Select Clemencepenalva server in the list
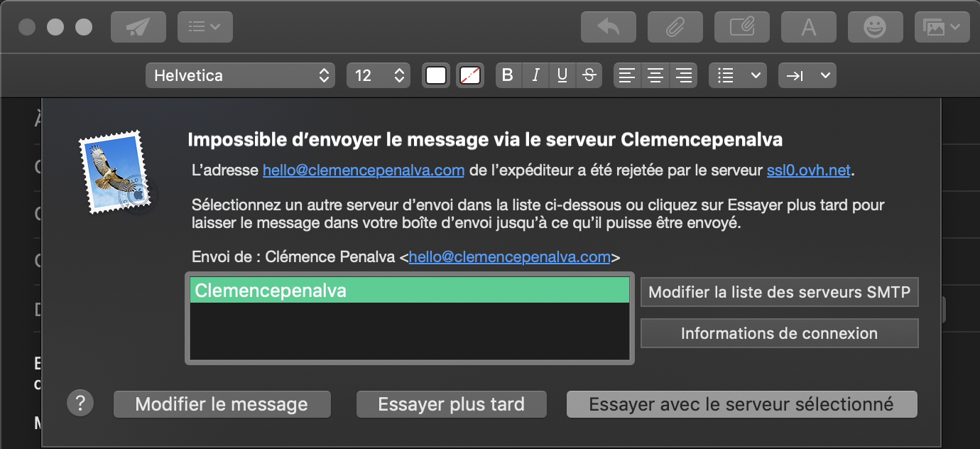Screen dimensions: 980x449 (409, 291)
